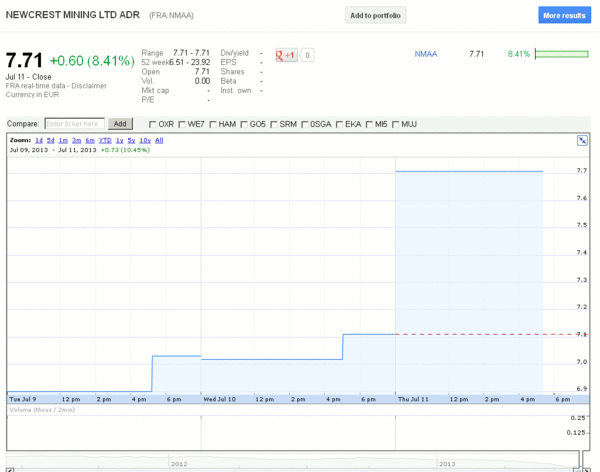Click the timeline left scroll arrow
Image resolution: width=600 pixels, height=472 pixels.
10,470
